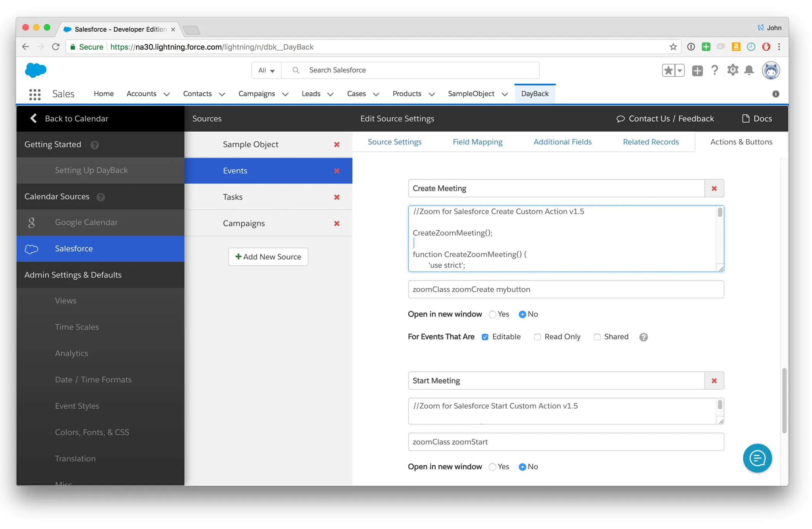
Task: Enable the Shared checkbox
Action: (597, 337)
